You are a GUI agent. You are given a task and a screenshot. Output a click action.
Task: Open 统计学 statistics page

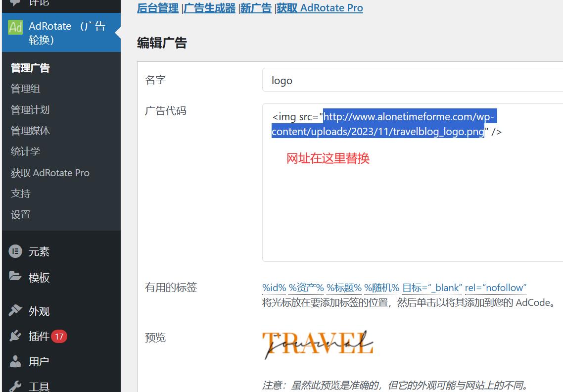(x=25, y=151)
